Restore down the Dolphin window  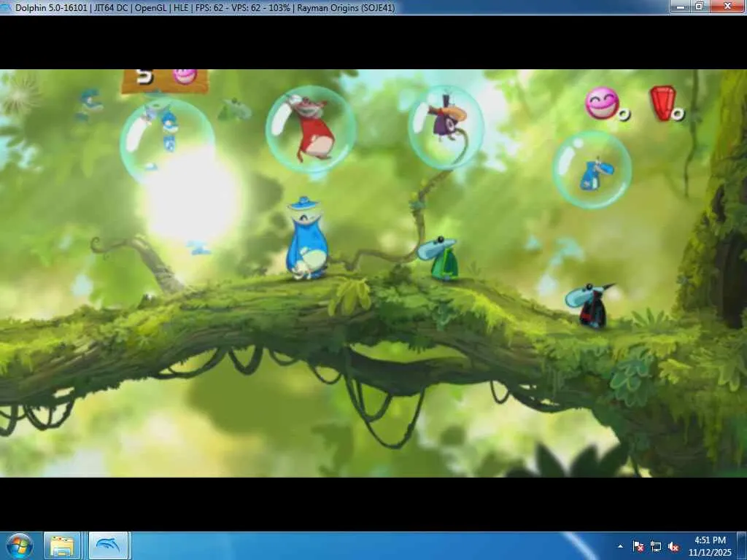pos(700,6)
